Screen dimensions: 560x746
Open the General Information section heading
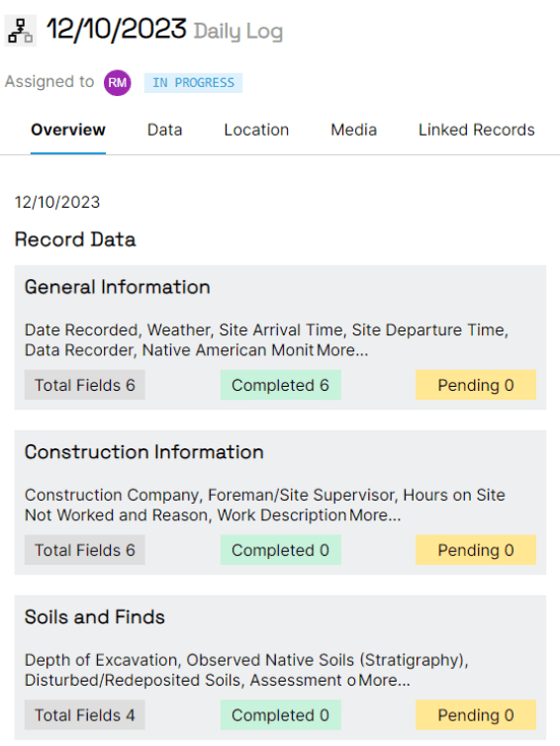117,287
